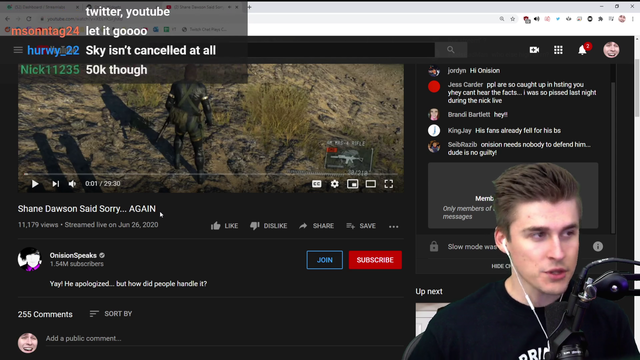This screenshot has width=640, height=360.
Task: Click jordyn's name in live chat
Action: [x=457, y=71]
